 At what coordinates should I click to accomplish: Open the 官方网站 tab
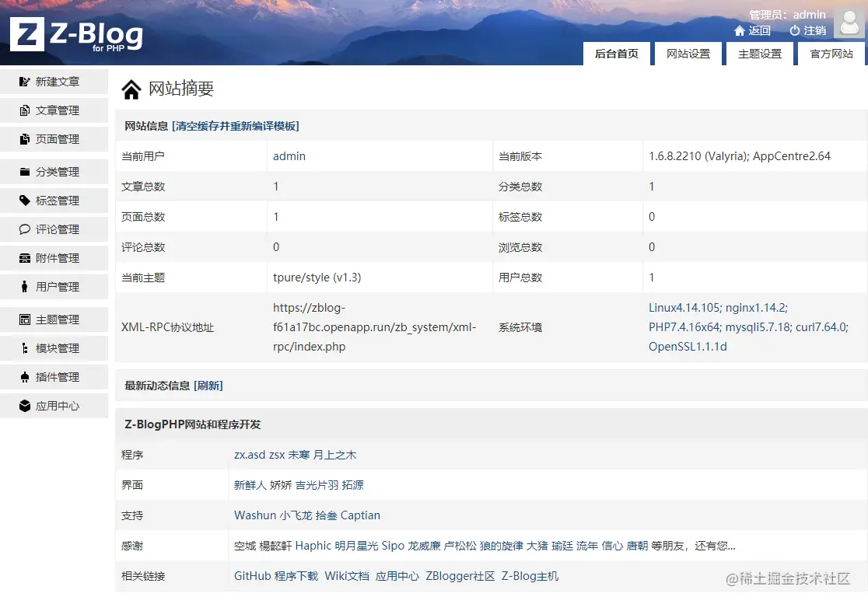point(831,54)
